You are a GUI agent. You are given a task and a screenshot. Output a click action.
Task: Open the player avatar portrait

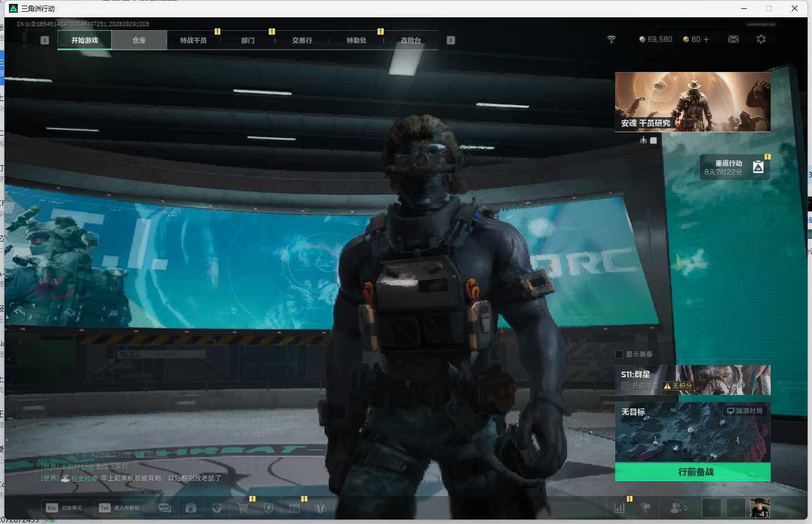click(760, 508)
